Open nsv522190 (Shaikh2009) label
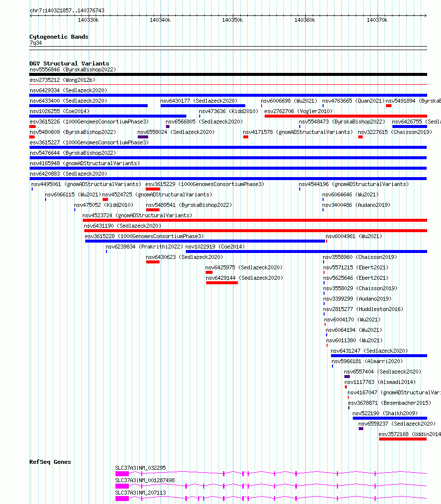 [385, 413]
